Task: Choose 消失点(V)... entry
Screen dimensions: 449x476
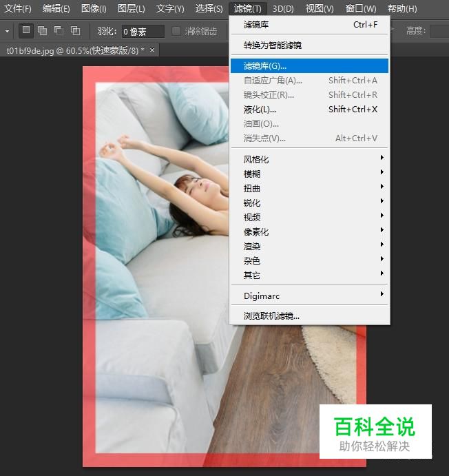Action: point(309,138)
